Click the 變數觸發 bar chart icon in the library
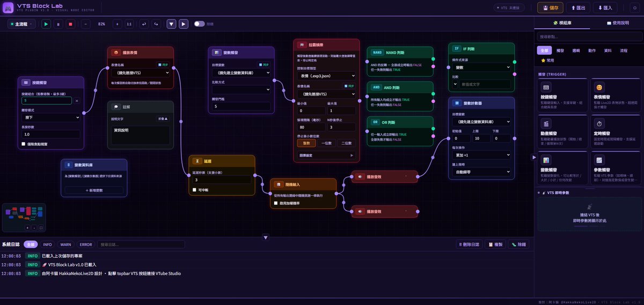Screen dimensions: 644x305 546,160
